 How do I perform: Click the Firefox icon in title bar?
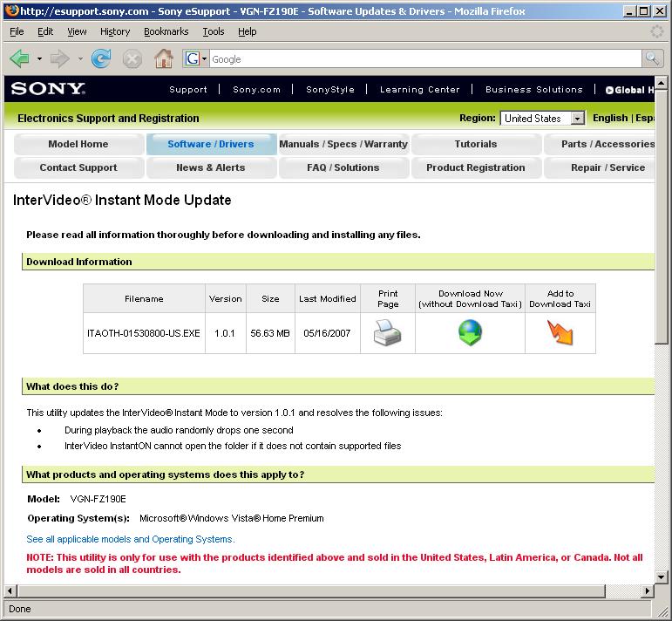(12, 10)
